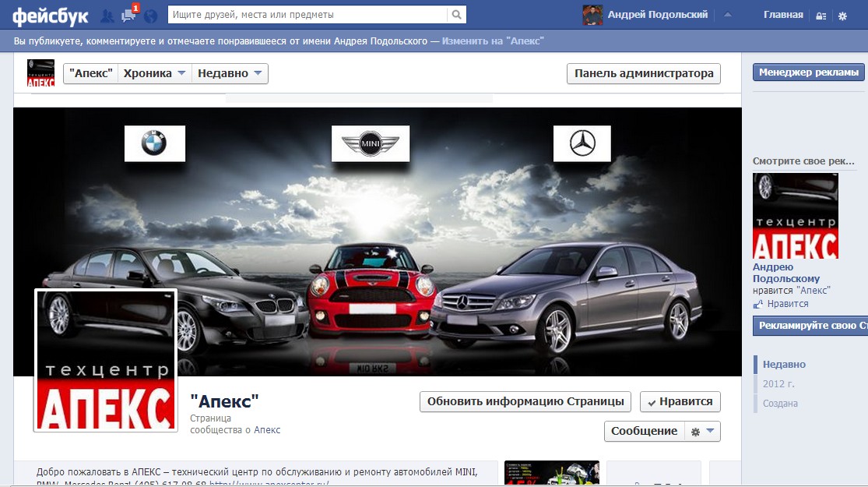Click the Сообщение button

pyautogui.click(x=645, y=432)
